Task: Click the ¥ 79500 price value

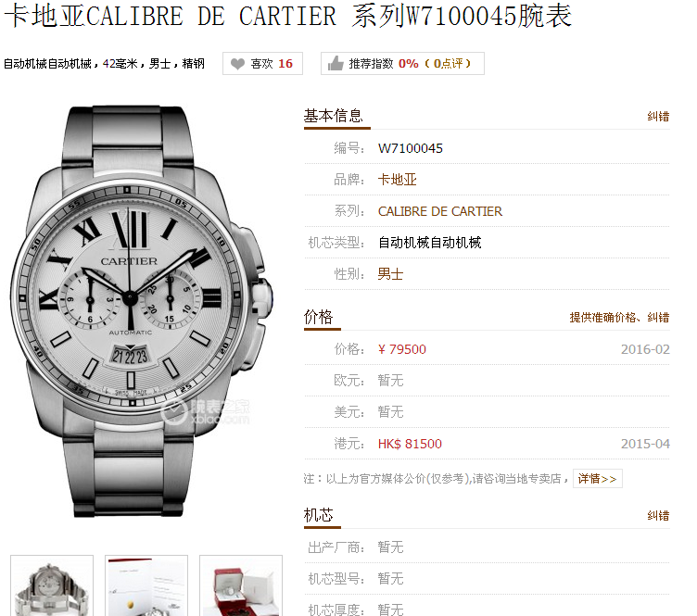Action: [x=402, y=349]
